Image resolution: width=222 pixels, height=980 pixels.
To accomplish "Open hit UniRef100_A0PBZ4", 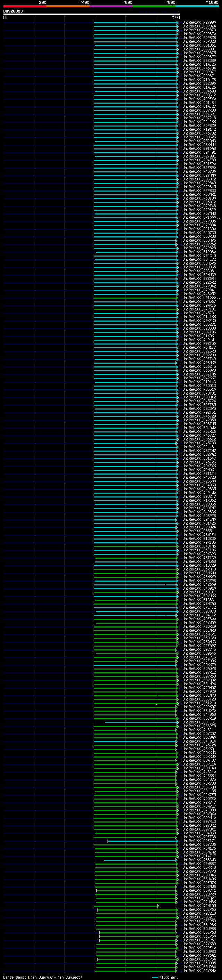I will pos(199,26).
